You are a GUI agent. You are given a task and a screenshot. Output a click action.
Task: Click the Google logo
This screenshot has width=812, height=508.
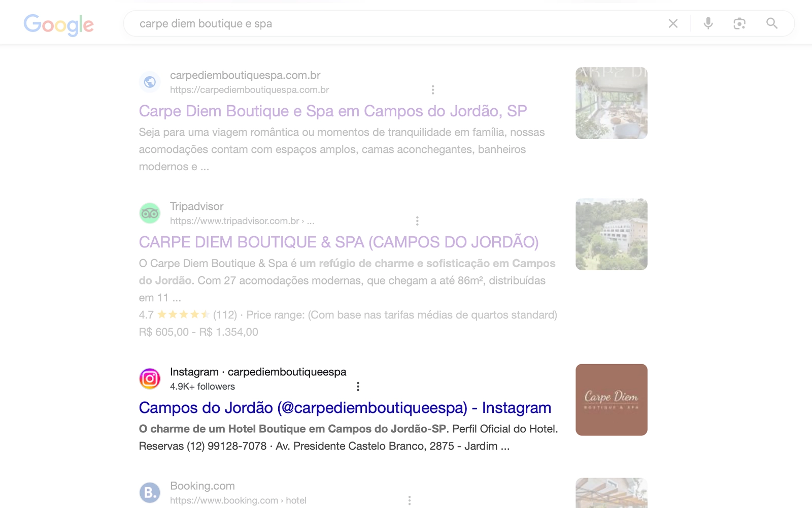coord(59,24)
